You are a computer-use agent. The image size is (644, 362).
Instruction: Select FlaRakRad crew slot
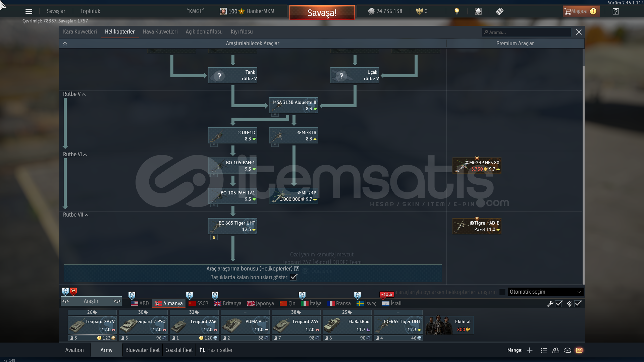[x=347, y=325]
